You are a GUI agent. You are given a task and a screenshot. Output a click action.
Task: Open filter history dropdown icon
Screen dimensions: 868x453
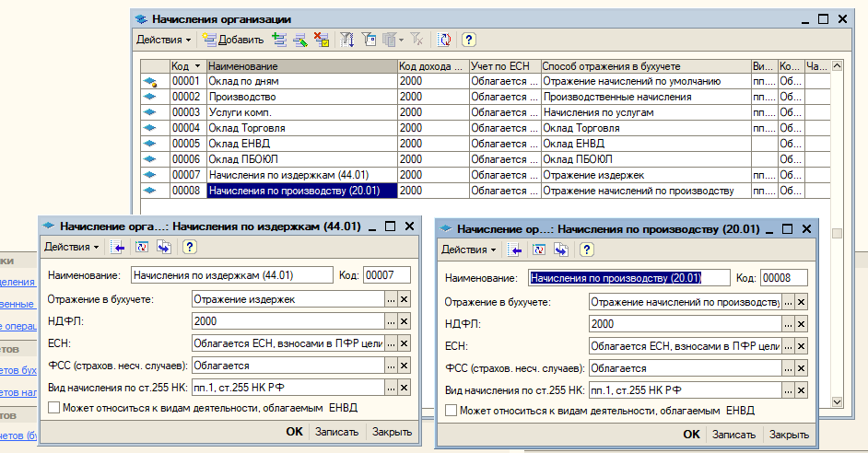[393, 40]
